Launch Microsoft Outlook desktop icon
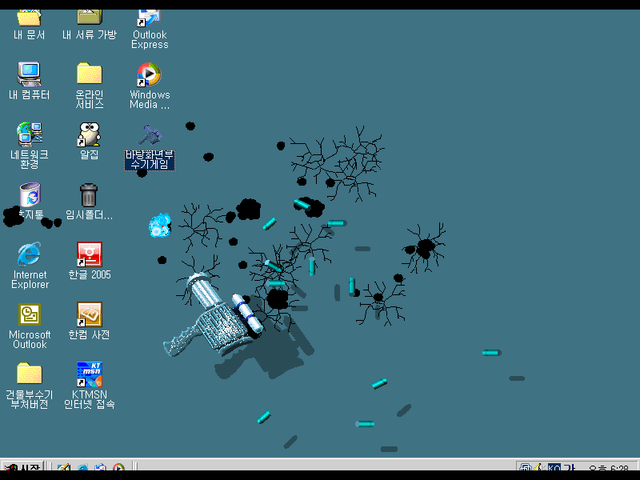Screen dimensions: 640x480 (29, 315)
